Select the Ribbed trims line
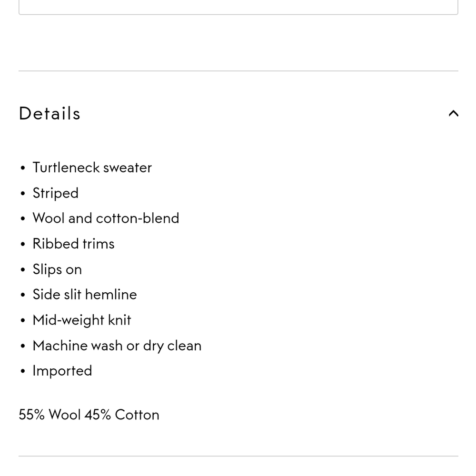476x476 pixels. [x=73, y=244]
